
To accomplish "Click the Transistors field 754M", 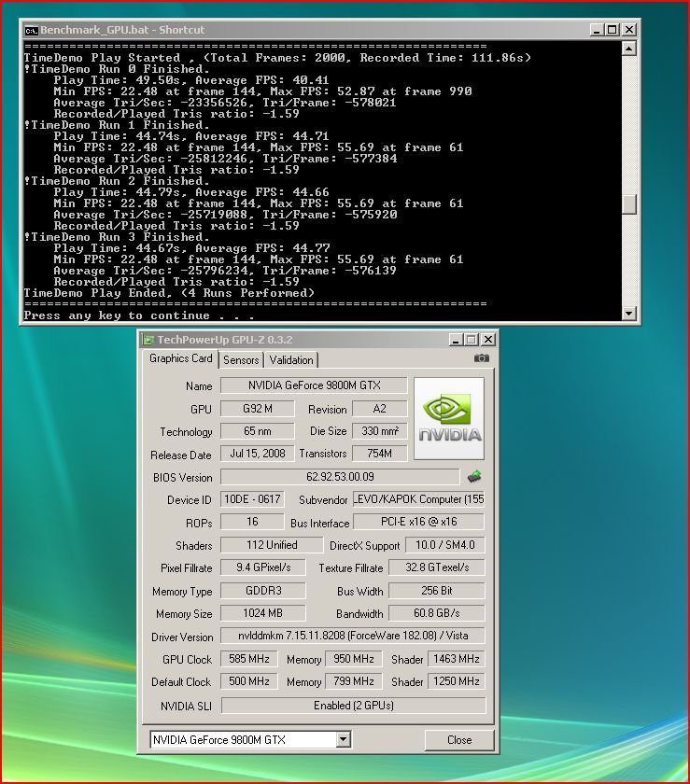I will pyautogui.click(x=380, y=454).
